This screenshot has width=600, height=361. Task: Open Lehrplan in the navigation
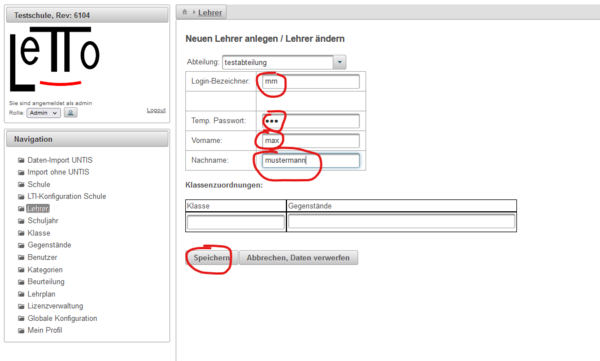point(41,294)
